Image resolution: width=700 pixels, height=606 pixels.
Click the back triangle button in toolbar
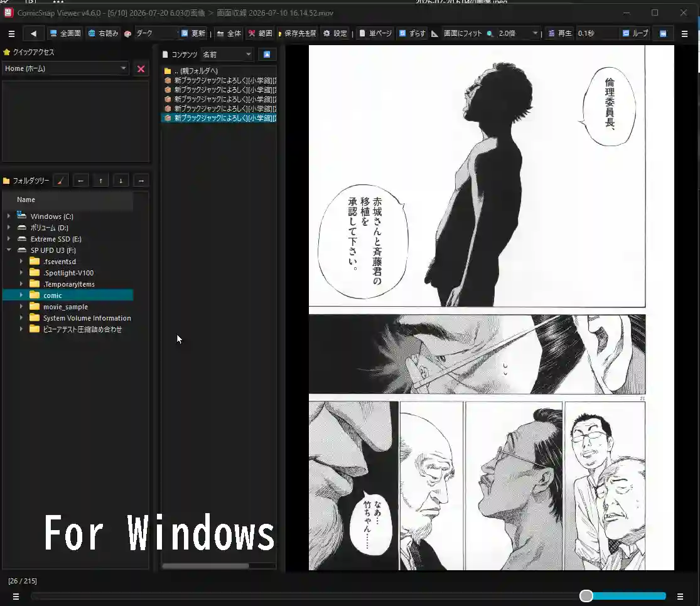tap(33, 33)
